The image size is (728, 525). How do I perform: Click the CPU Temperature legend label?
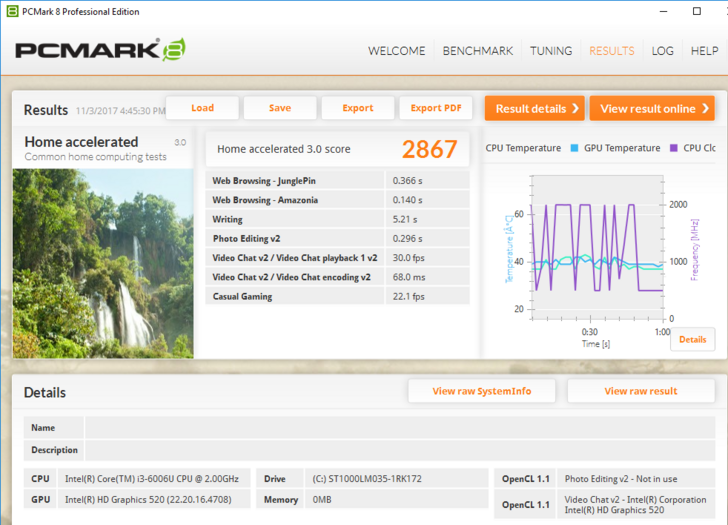pos(523,148)
